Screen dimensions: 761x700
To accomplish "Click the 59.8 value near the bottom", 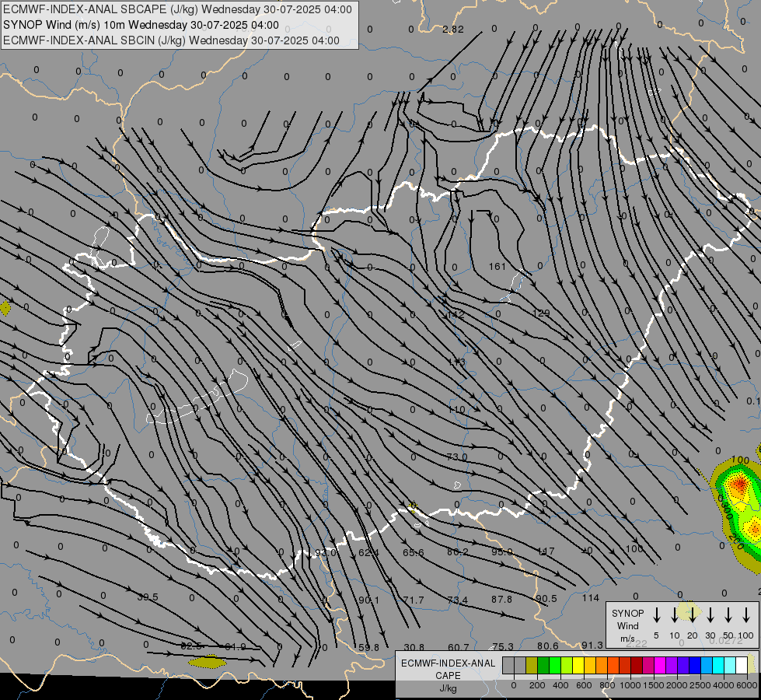I will point(368,648).
